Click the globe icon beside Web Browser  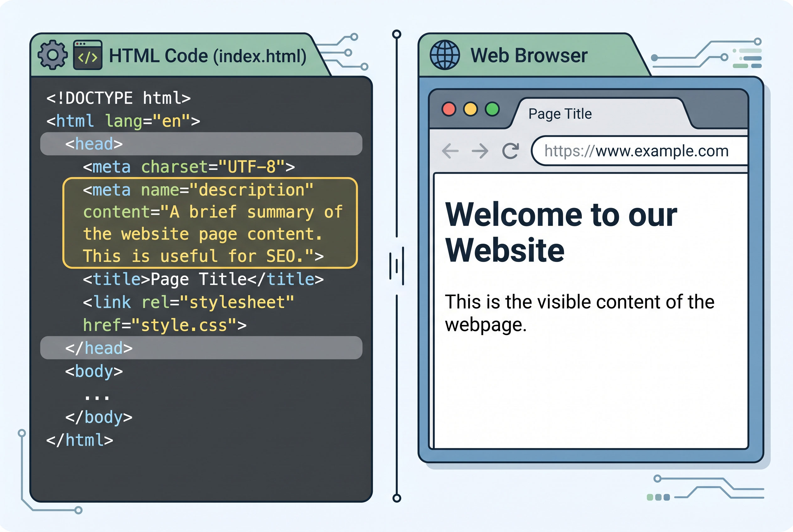pos(444,55)
